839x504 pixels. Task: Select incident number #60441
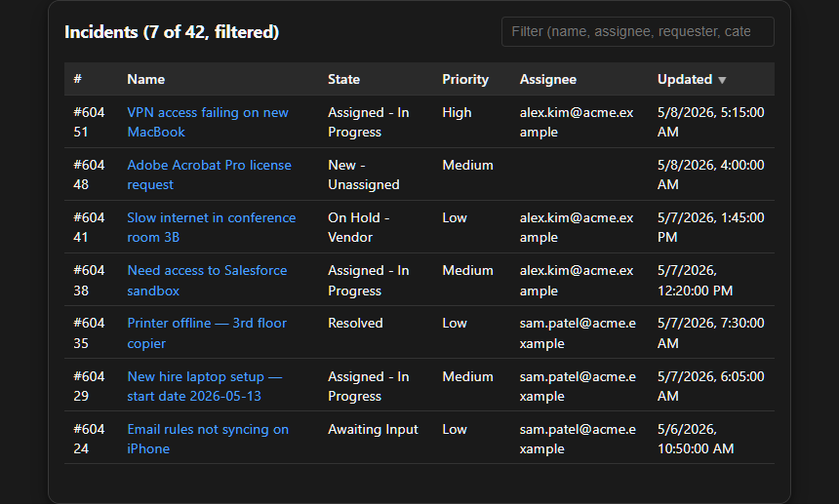(x=89, y=227)
